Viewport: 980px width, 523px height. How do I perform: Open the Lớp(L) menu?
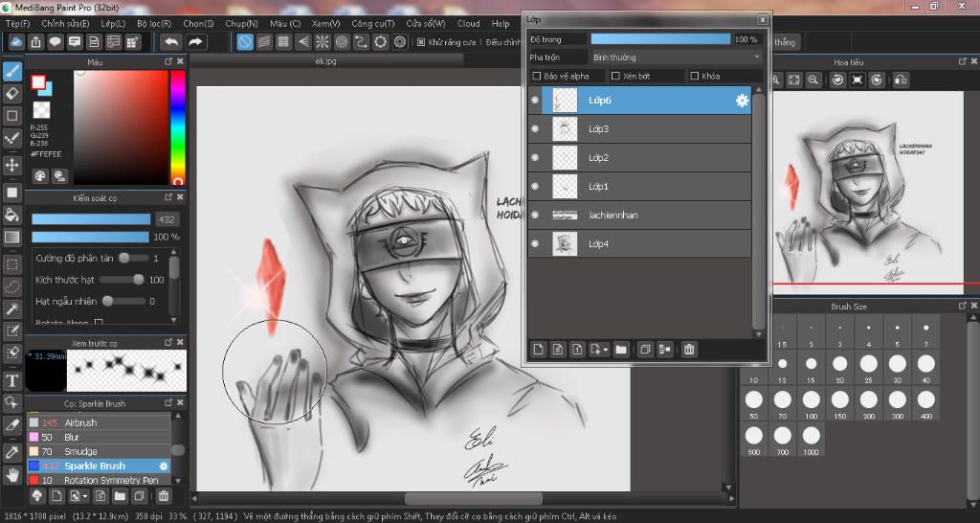tap(113, 23)
